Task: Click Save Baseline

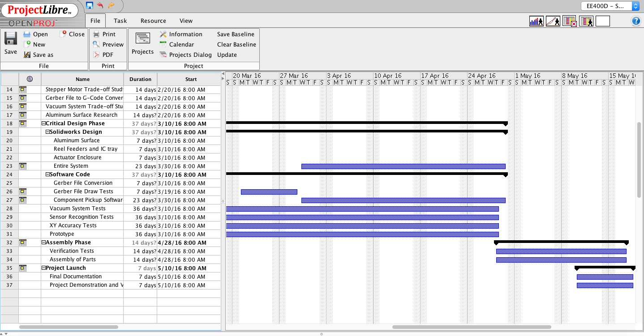Action: pos(236,34)
